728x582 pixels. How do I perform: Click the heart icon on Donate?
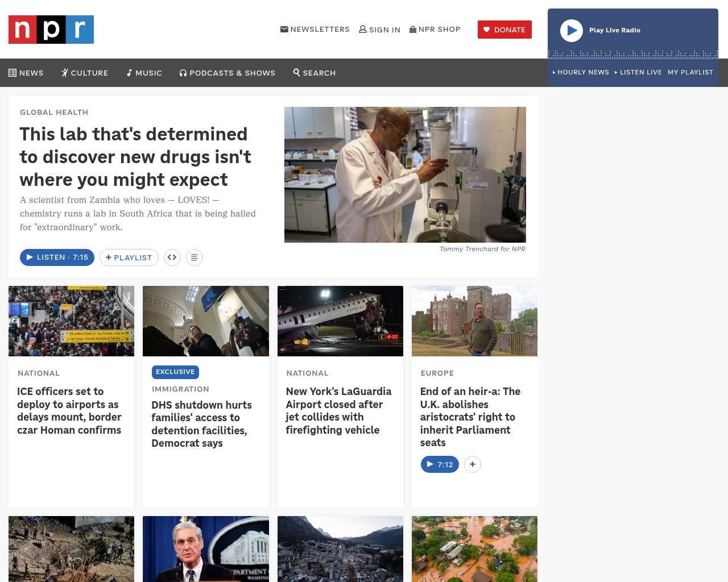pyautogui.click(x=487, y=30)
